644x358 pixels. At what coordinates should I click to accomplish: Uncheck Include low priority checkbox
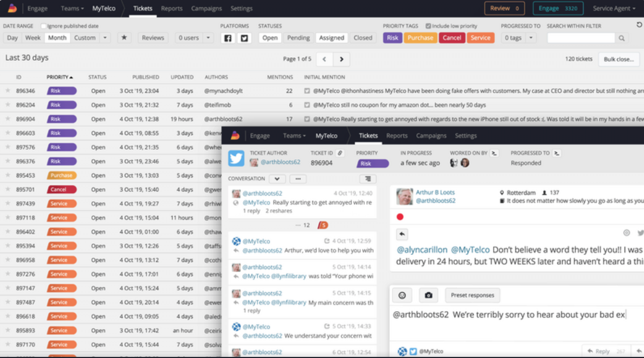click(428, 26)
